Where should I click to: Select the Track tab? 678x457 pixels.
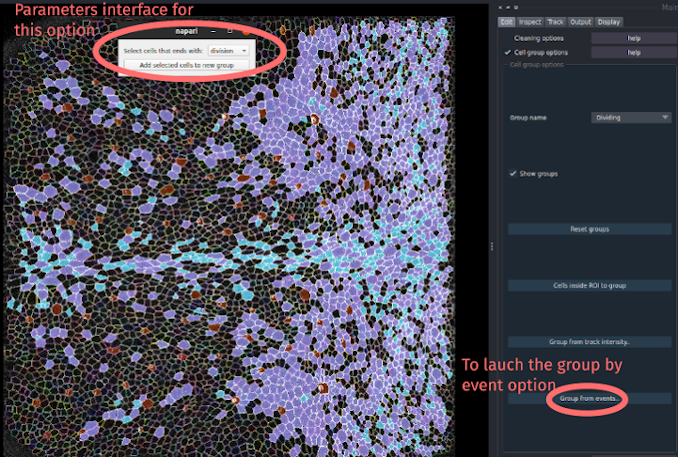click(x=555, y=21)
